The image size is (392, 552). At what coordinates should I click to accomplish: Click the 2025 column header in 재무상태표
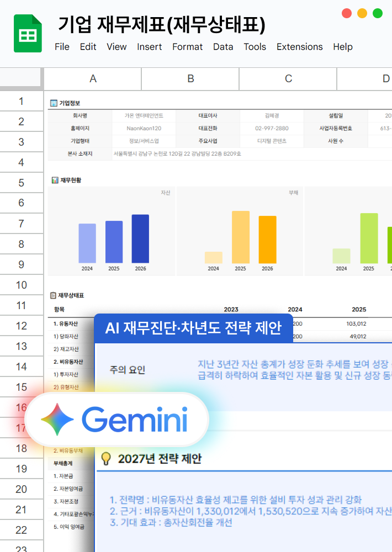pos(359,310)
